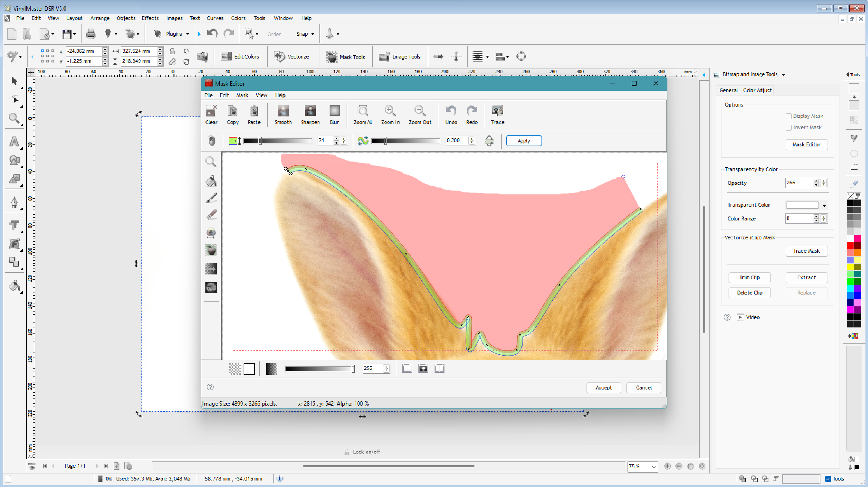Collapse the Tools panel arrow at top right
This screenshot has height=487, width=868.
tap(847, 74)
